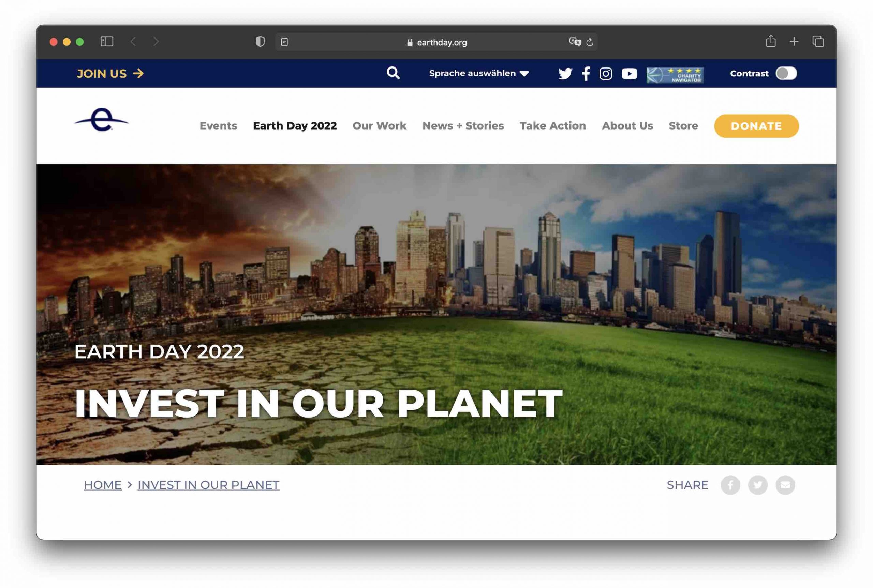Share page on Twitter gray icon

click(757, 485)
